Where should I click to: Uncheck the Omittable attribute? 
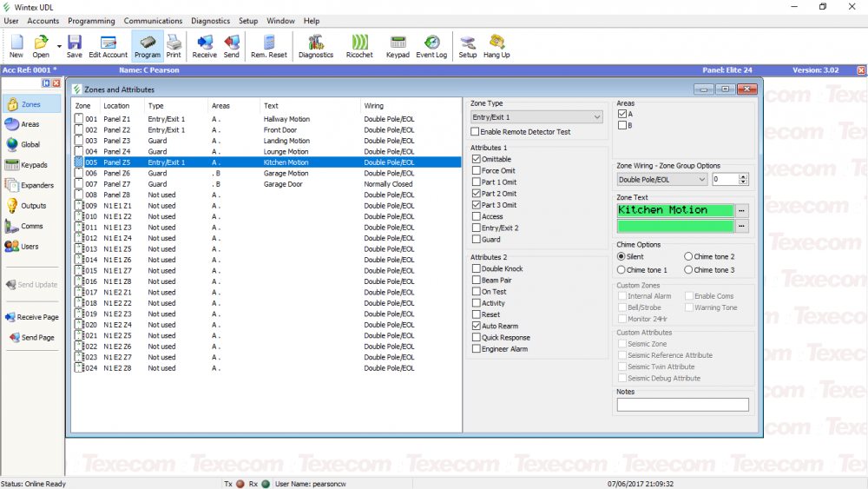pyautogui.click(x=476, y=160)
